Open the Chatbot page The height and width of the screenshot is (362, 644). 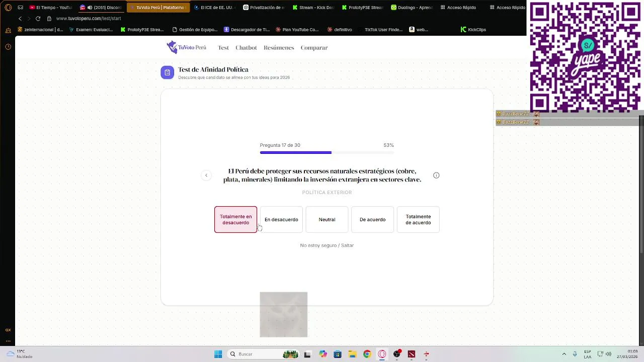tap(246, 48)
